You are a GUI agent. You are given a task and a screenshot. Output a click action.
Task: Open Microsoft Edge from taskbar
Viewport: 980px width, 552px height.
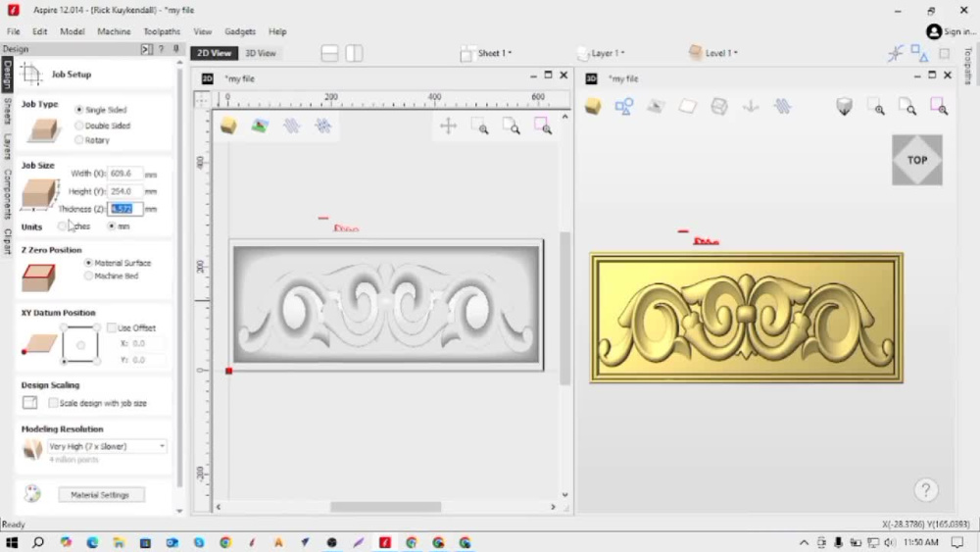92,542
